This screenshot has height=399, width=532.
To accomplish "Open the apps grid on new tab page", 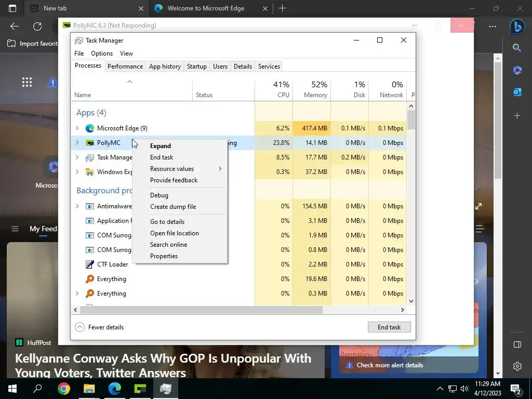I will click(x=27, y=82).
